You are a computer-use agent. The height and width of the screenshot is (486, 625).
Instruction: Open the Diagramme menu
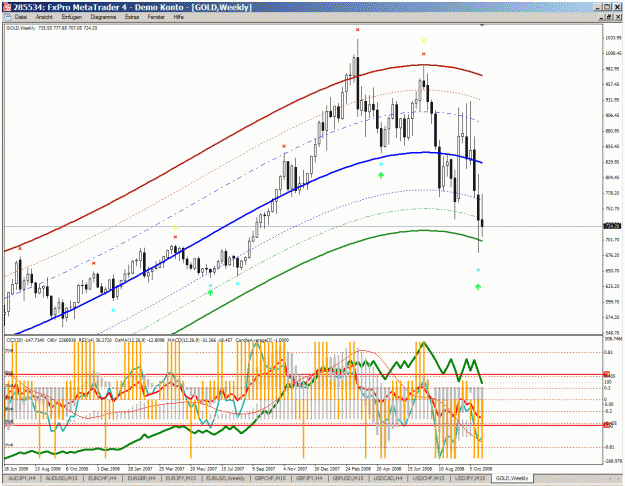pyautogui.click(x=103, y=17)
